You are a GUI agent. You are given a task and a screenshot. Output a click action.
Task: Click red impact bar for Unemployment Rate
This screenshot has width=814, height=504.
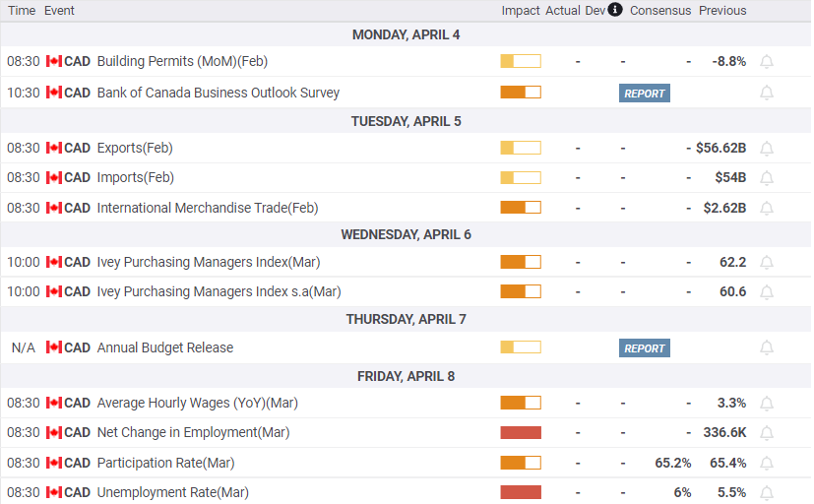pos(521,492)
